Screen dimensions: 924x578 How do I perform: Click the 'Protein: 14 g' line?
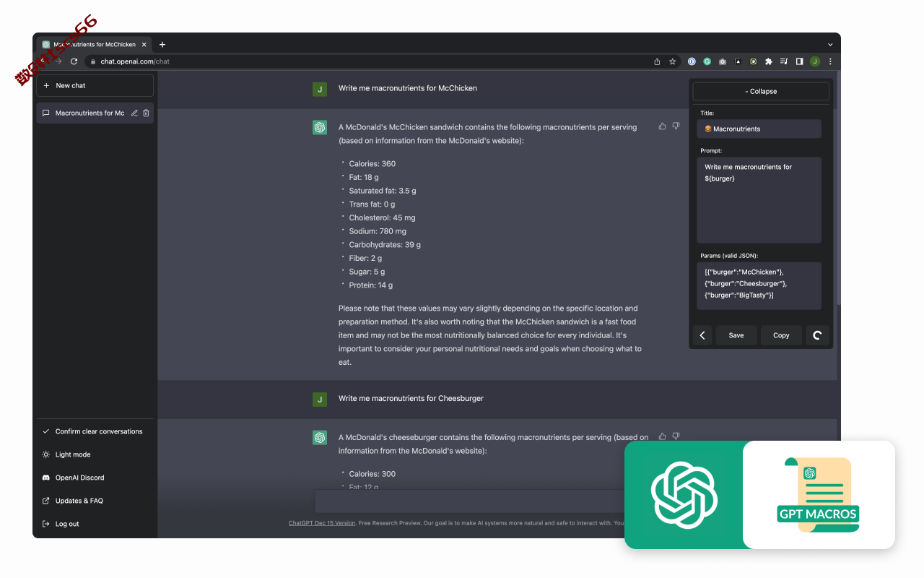point(370,285)
